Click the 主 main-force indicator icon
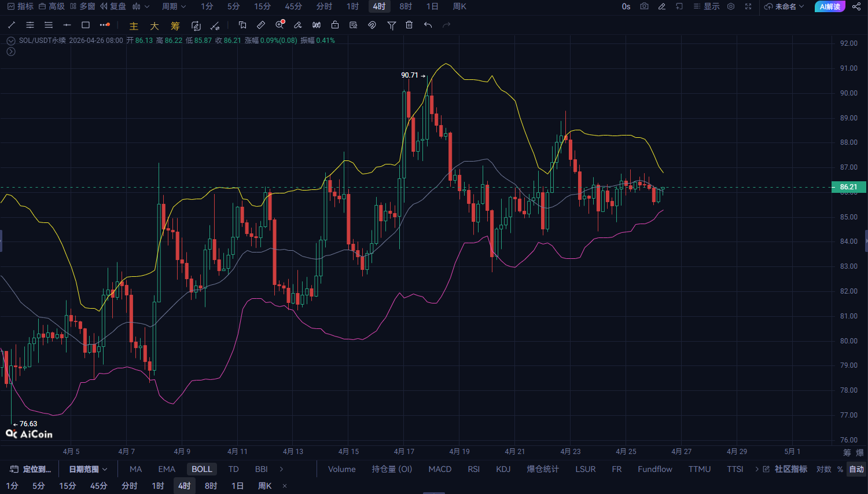 (x=134, y=25)
